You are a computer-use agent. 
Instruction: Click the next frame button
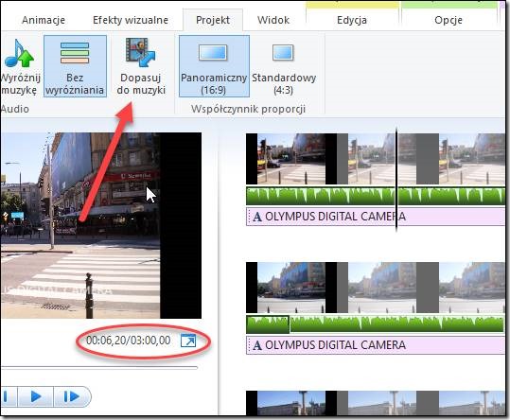(x=72, y=396)
